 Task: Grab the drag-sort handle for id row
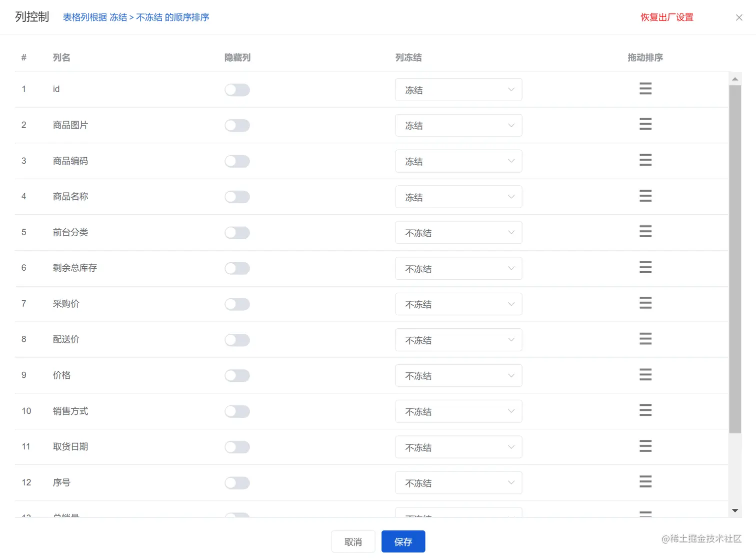tap(645, 89)
